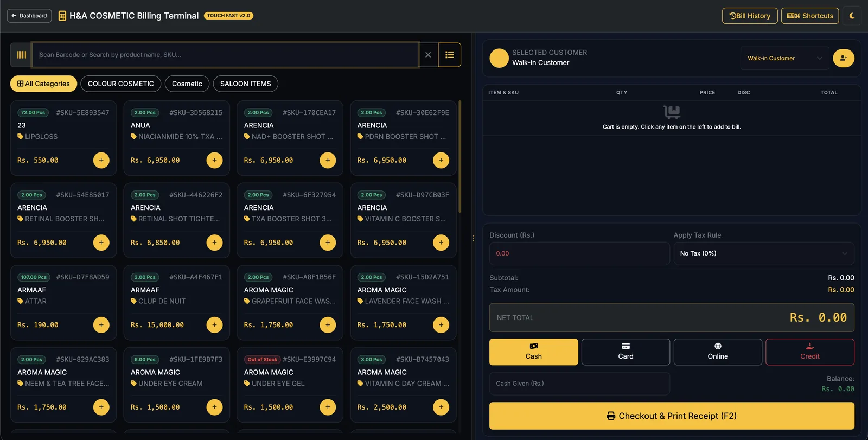The width and height of the screenshot is (868, 440).
Task: Add ARMAAF ATTAR to cart
Action: 101,325
